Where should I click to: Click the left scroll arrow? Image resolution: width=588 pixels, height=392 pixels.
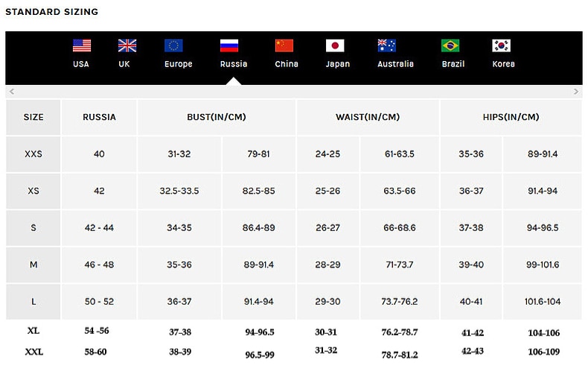[x=12, y=92]
